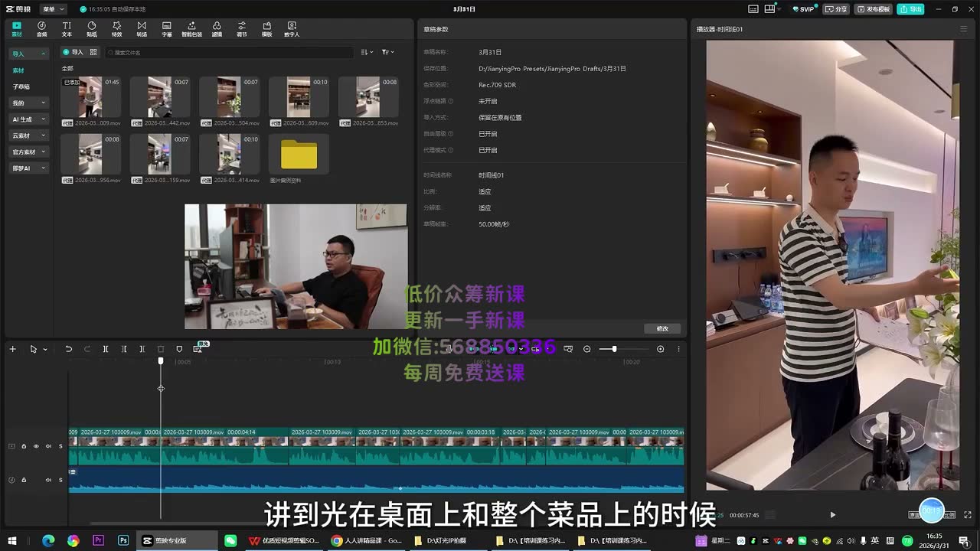Click the grid view icon beside 导入
Image resolution: width=980 pixels, height=551 pixels.
click(x=93, y=52)
